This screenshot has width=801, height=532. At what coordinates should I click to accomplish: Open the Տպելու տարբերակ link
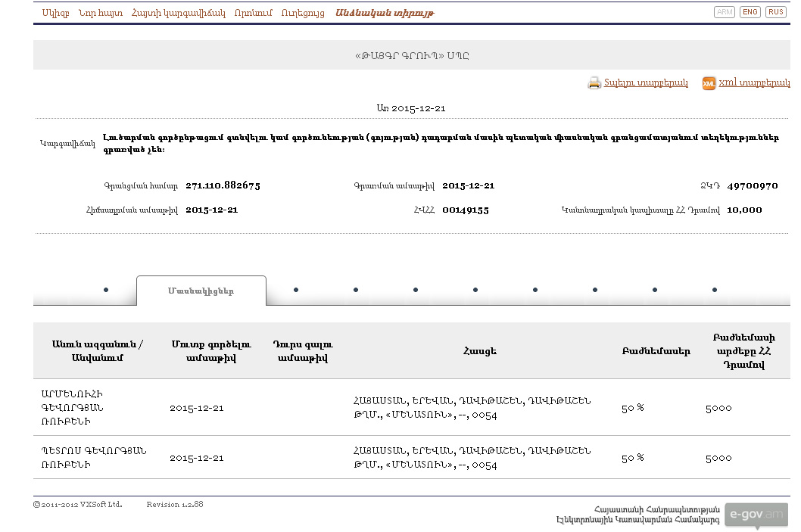pos(646,82)
